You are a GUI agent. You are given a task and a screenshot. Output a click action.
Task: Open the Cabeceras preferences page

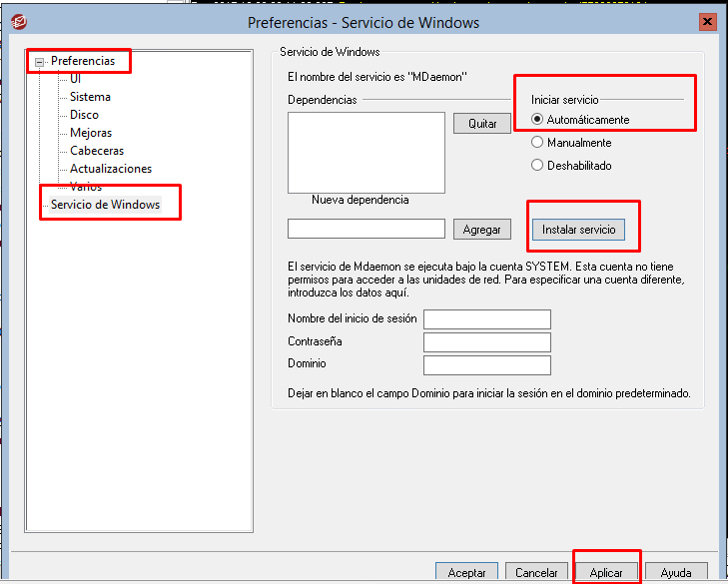[x=97, y=151]
